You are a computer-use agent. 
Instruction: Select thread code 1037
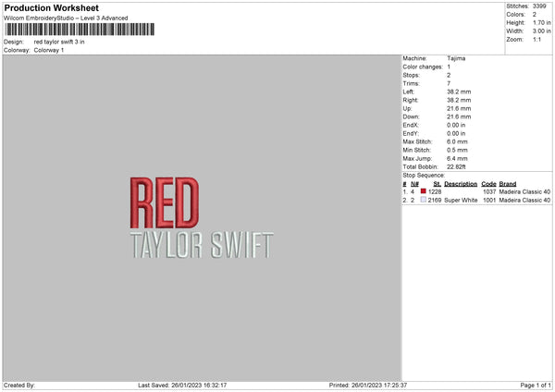point(489,191)
